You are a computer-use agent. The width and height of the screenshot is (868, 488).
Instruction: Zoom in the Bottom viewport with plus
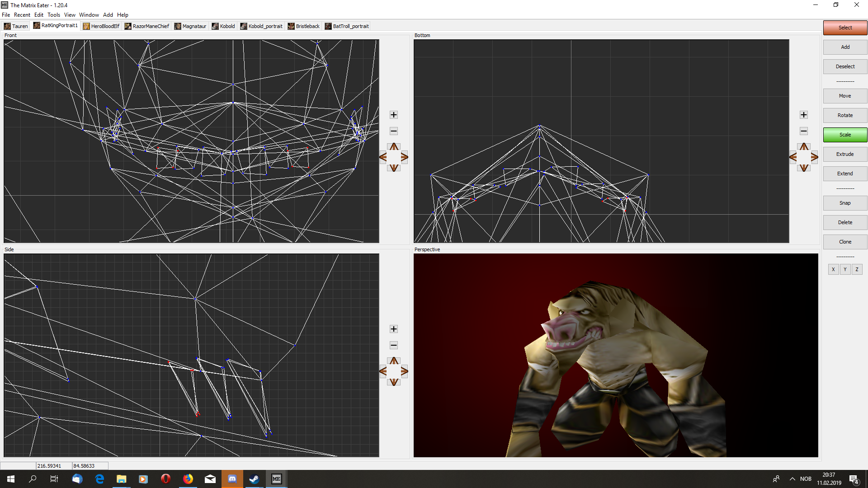pos(804,115)
